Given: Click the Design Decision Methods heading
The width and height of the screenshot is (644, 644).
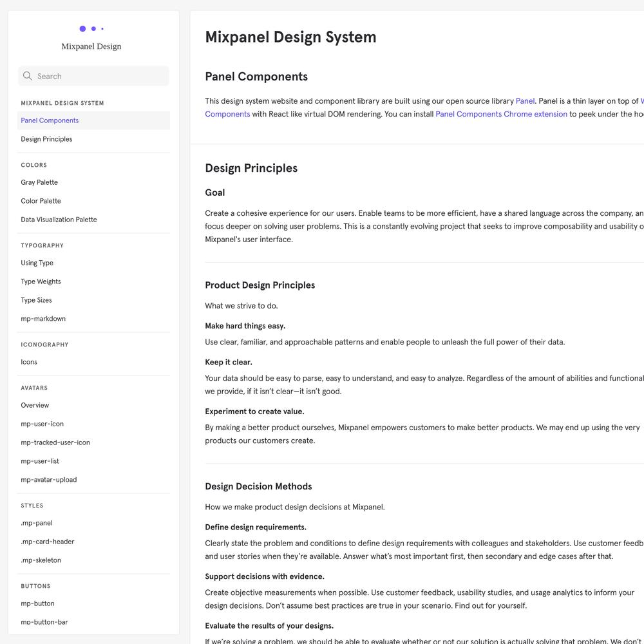Looking at the screenshot, I should 258,486.
